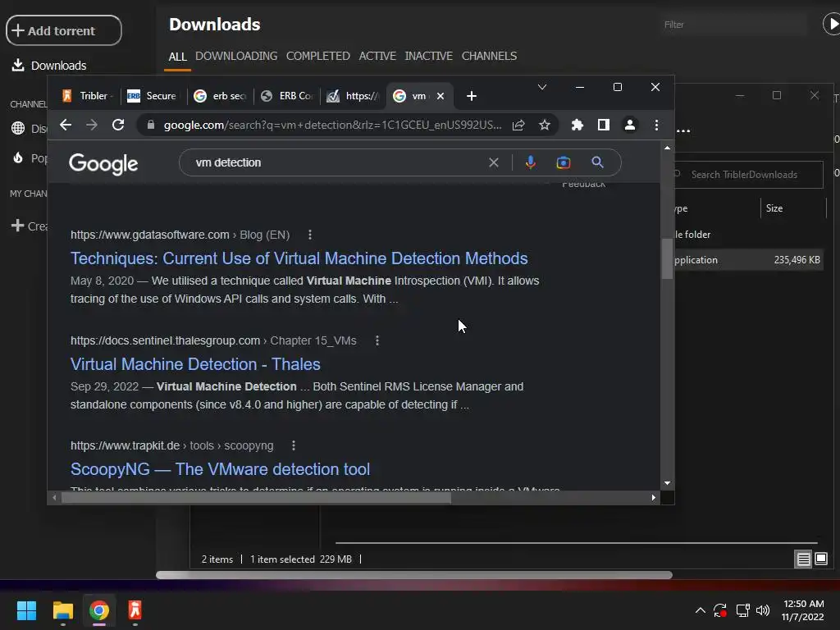Open the Windows Start menu
This screenshot has width=840, height=630.
[x=26, y=610]
